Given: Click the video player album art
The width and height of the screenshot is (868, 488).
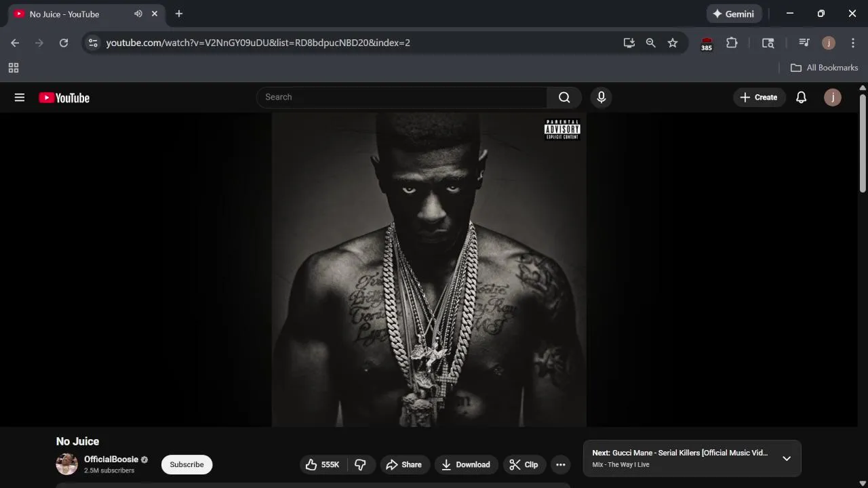Looking at the screenshot, I should (429, 270).
